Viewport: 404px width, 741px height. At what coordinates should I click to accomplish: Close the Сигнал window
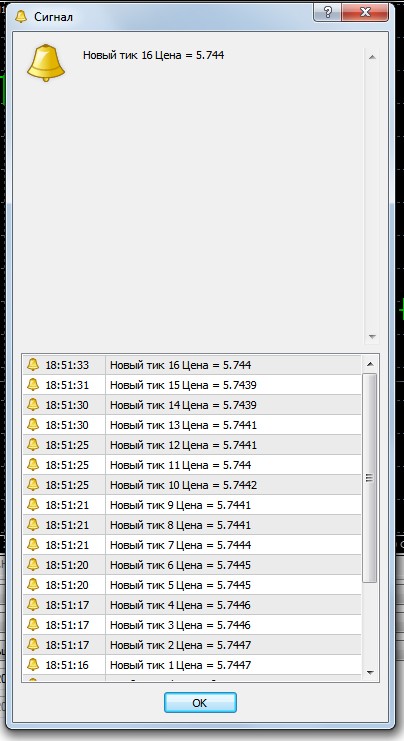[365, 12]
